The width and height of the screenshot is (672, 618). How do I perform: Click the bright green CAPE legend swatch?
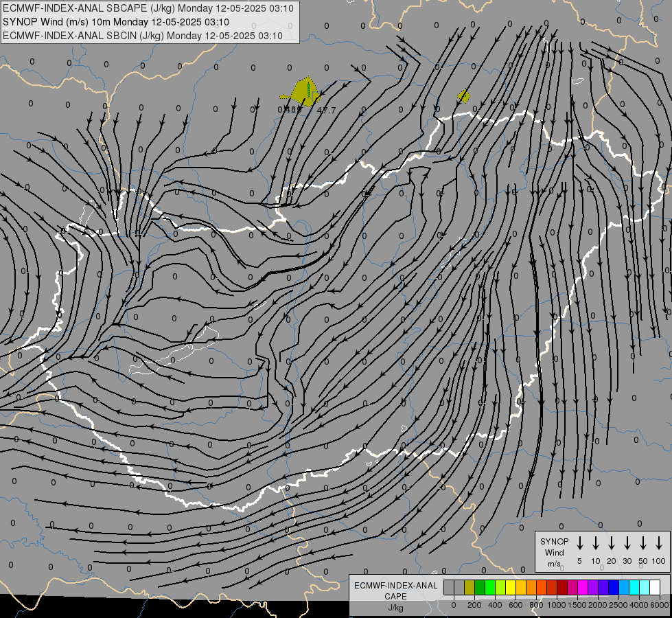pyautogui.click(x=490, y=588)
